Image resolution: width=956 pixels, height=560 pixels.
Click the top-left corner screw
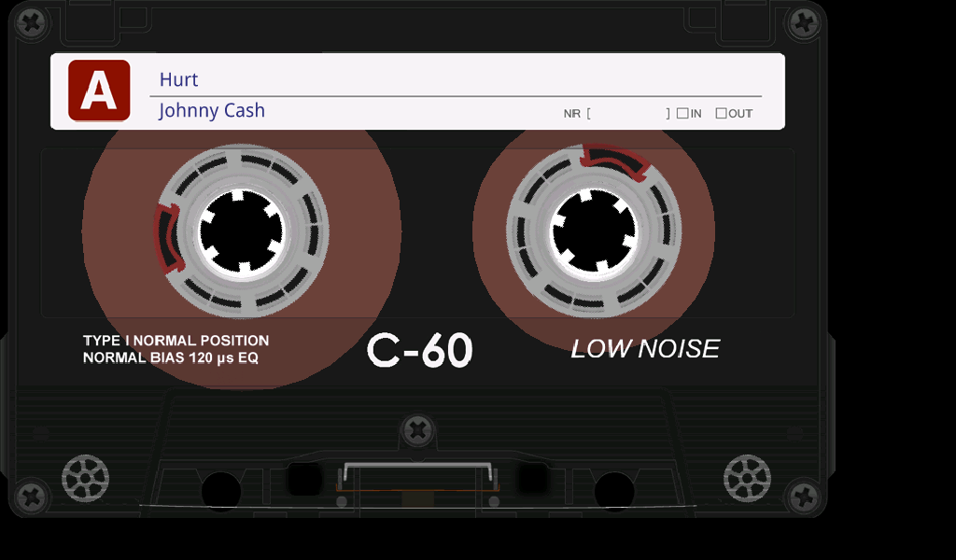[x=32, y=23]
